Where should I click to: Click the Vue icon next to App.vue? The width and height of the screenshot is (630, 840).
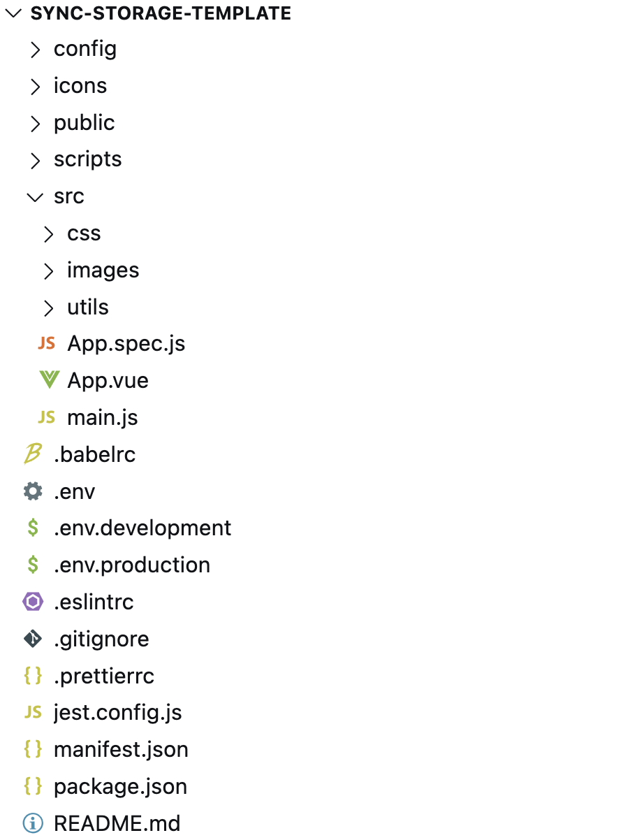click(48, 380)
